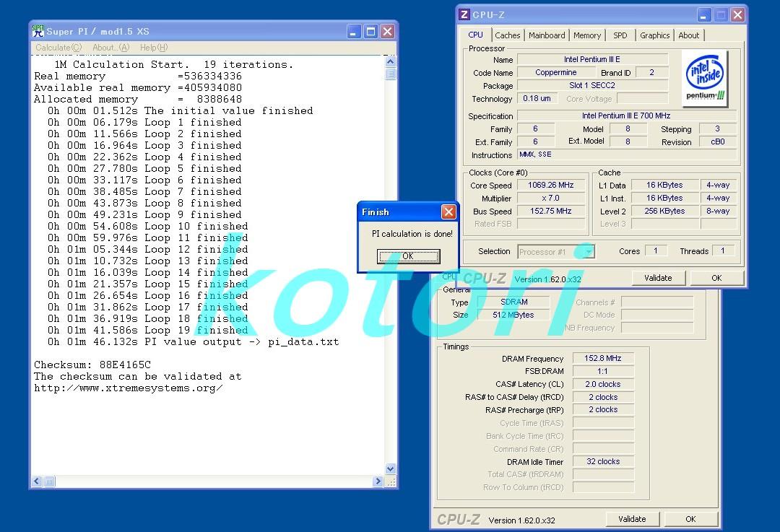The image size is (780, 532).
Task: Click the Technology 0.18 um value
Action: point(537,98)
